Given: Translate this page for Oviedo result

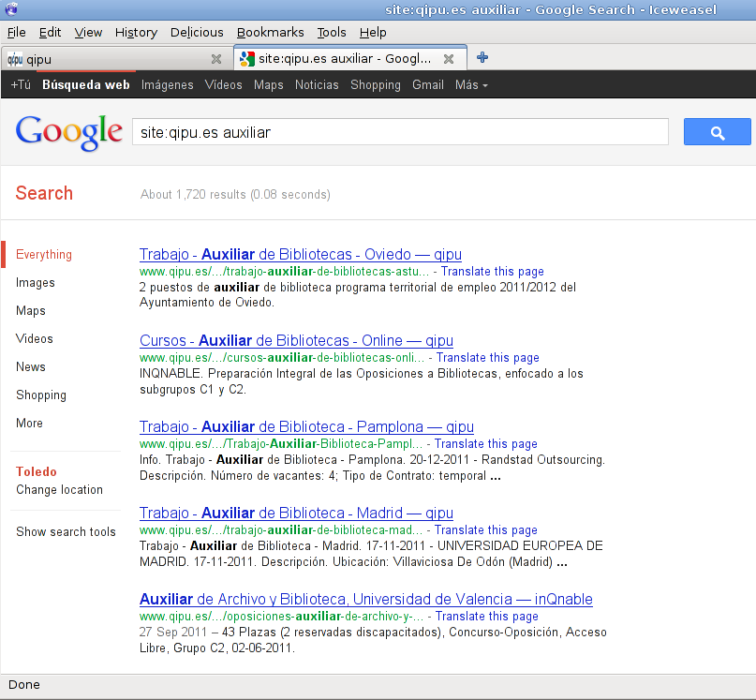Looking at the screenshot, I should pyautogui.click(x=492, y=272).
